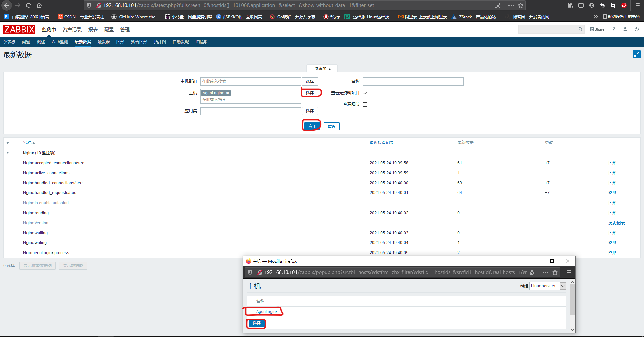Reload the Zabbix page
This screenshot has width=644, height=337.
[x=29, y=5]
